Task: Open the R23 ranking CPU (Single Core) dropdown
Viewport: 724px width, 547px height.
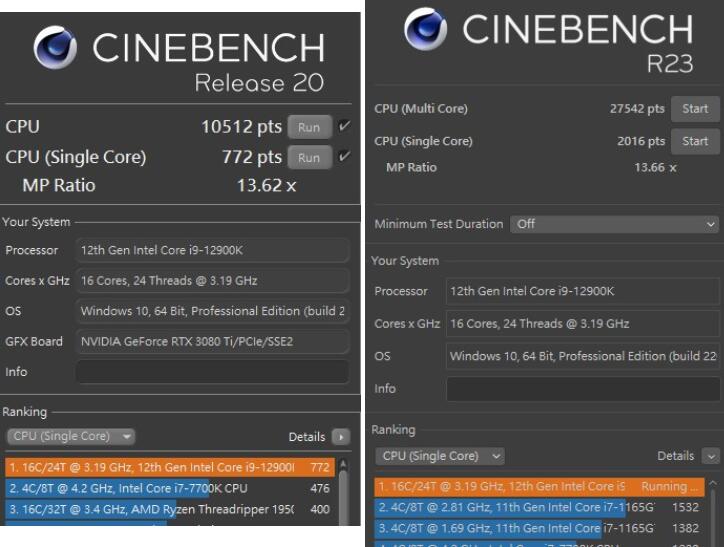Action: click(x=440, y=456)
